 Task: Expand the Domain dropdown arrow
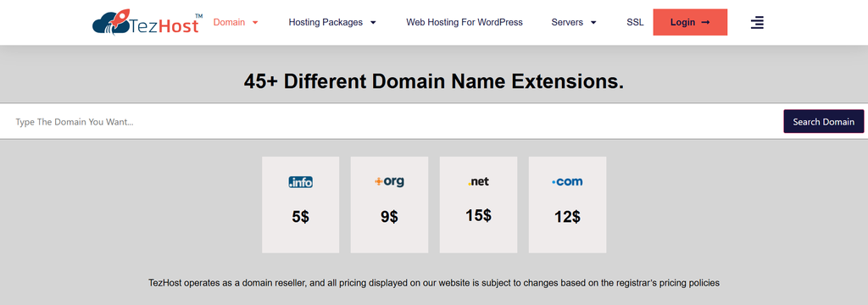pos(255,23)
